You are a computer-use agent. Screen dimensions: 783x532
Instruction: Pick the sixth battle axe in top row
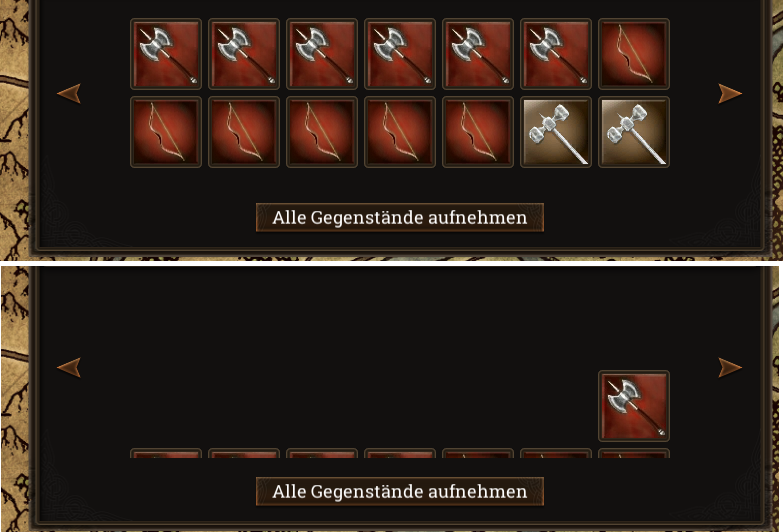click(556, 54)
